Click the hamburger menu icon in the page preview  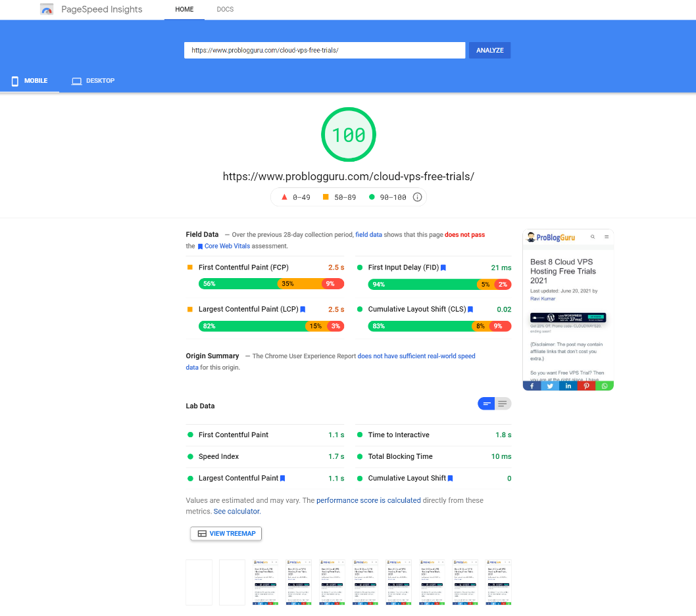pyautogui.click(x=607, y=237)
